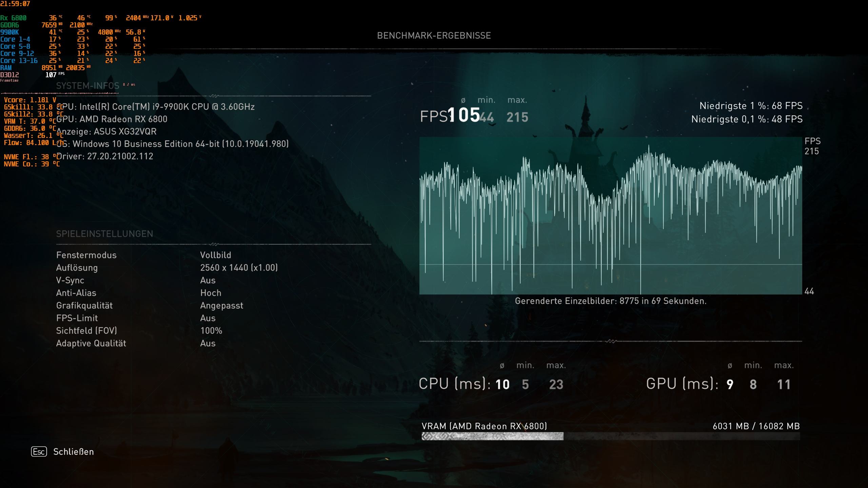Click the Rx 6800 overlay row label
This screenshot has height=488, width=868.
13,18
